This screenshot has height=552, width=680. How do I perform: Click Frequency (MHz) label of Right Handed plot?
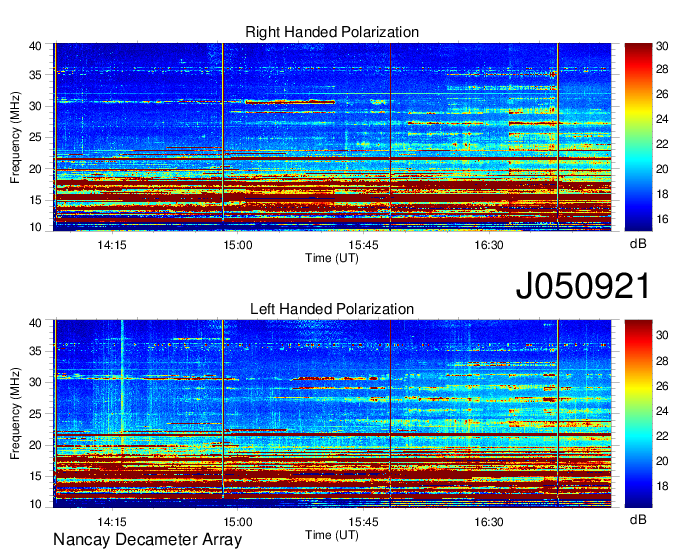coord(15,137)
